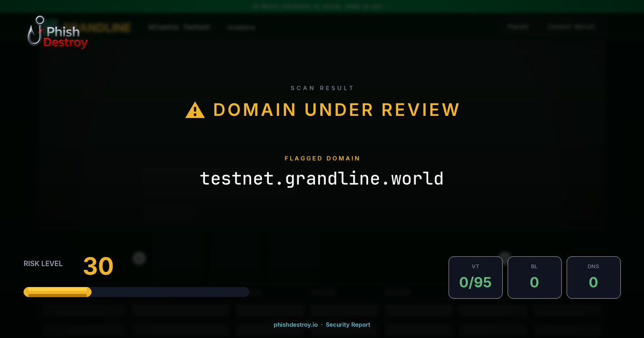Image resolution: width=644 pixels, height=338 pixels.
Task: Click the BL blacklist counter badge
Action: coord(535,277)
